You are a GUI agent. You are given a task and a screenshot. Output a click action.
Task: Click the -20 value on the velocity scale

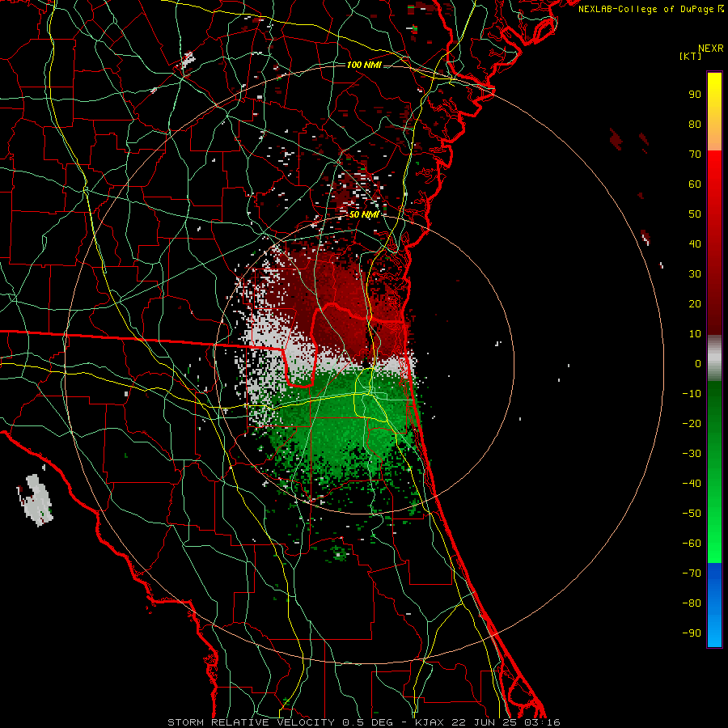pos(692,423)
